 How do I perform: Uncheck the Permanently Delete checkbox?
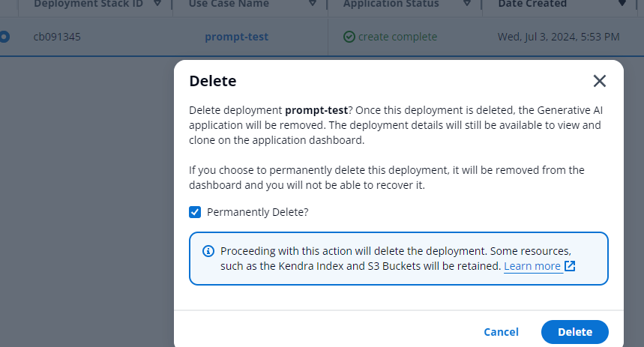pyautogui.click(x=195, y=212)
